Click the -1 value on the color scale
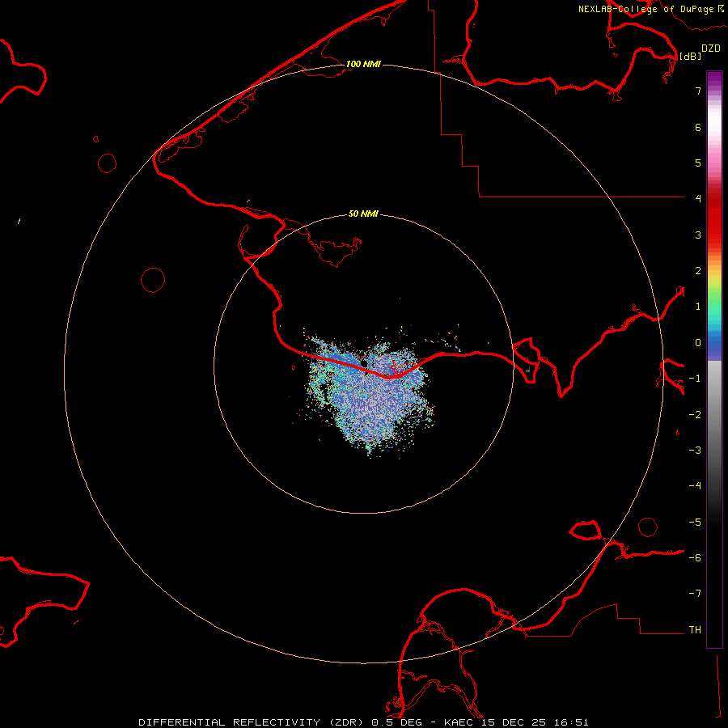 click(x=695, y=379)
